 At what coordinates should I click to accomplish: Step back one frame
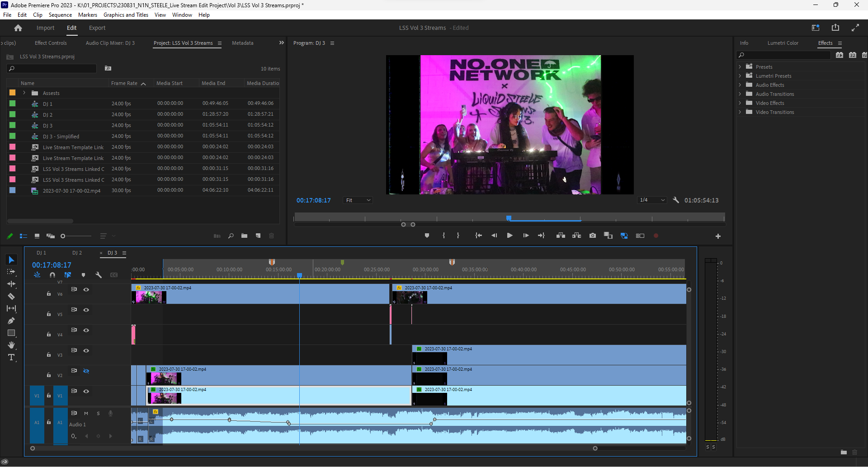494,236
